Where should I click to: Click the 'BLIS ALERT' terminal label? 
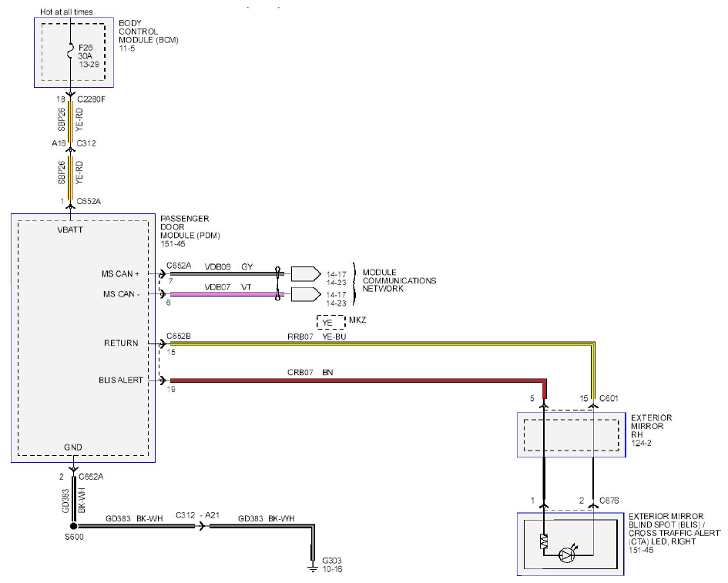coord(121,380)
